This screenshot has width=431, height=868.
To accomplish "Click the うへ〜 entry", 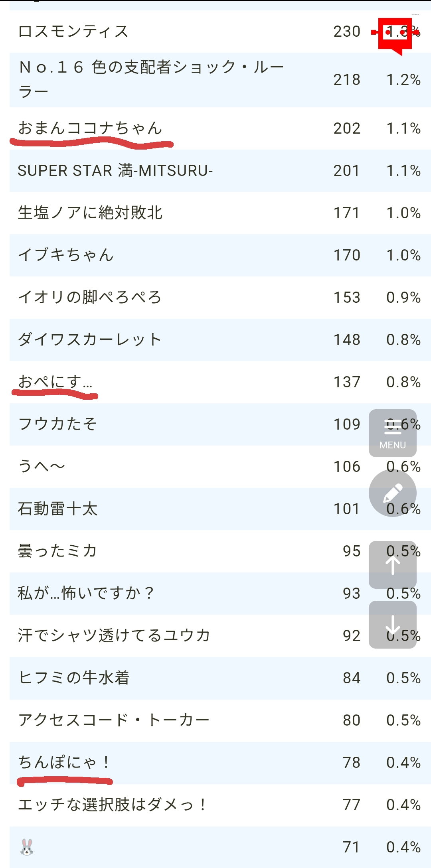I will coord(42,467).
